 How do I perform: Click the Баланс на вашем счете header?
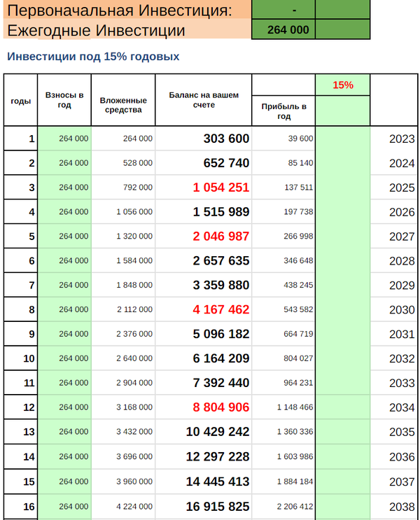pos(204,100)
